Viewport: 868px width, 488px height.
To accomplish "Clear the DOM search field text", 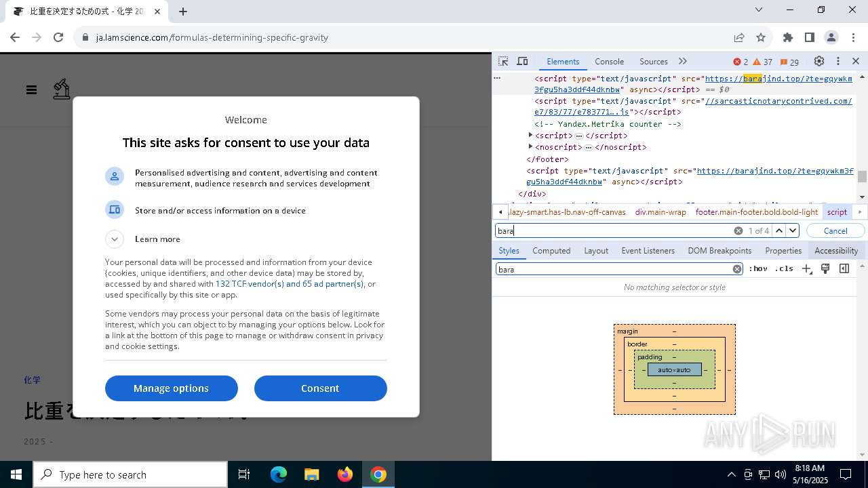I will click(x=738, y=230).
